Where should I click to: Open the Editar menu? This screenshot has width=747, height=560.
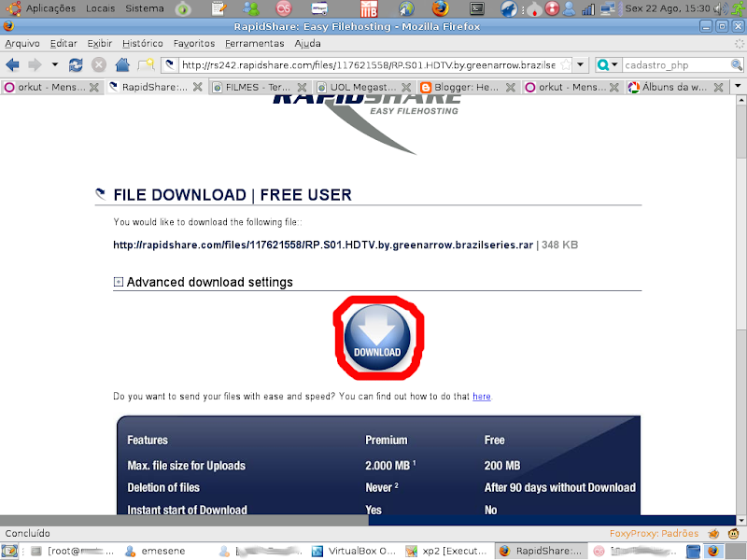coord(63,43)
